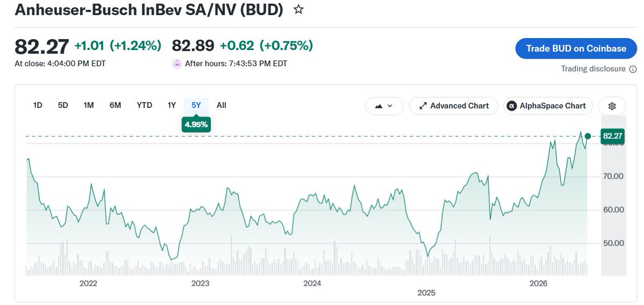Screen dimensions: 644x305
Task: Show the All time range chart
Action: [x=221, y=105]
